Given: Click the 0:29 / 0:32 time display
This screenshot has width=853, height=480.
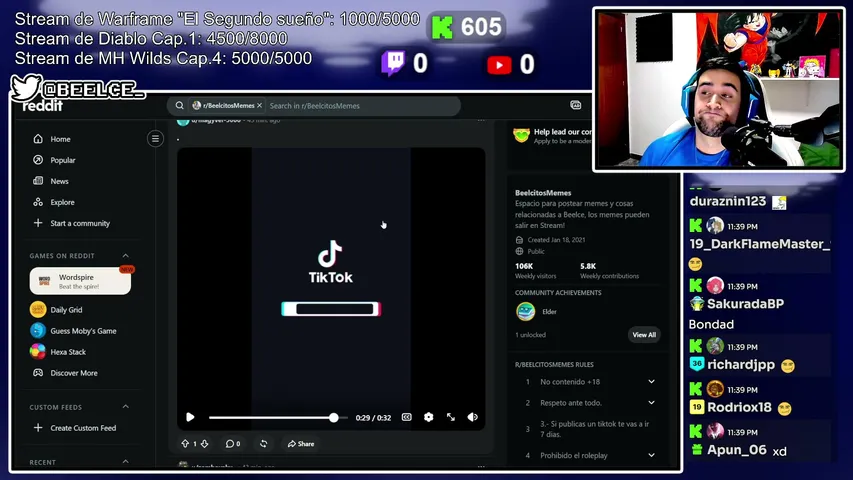Looking at the screenshot, I should tap(373, 418).
